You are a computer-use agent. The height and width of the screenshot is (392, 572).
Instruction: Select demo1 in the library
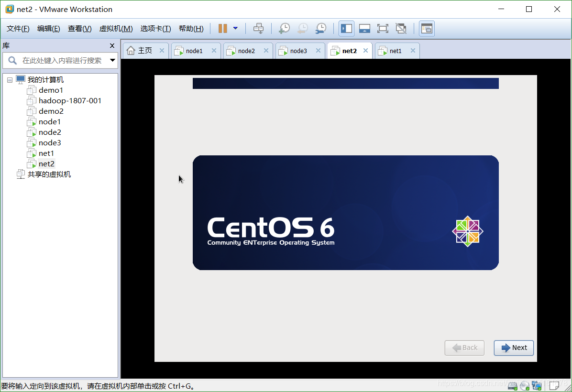pyautogui.click(x=51, y=90)
